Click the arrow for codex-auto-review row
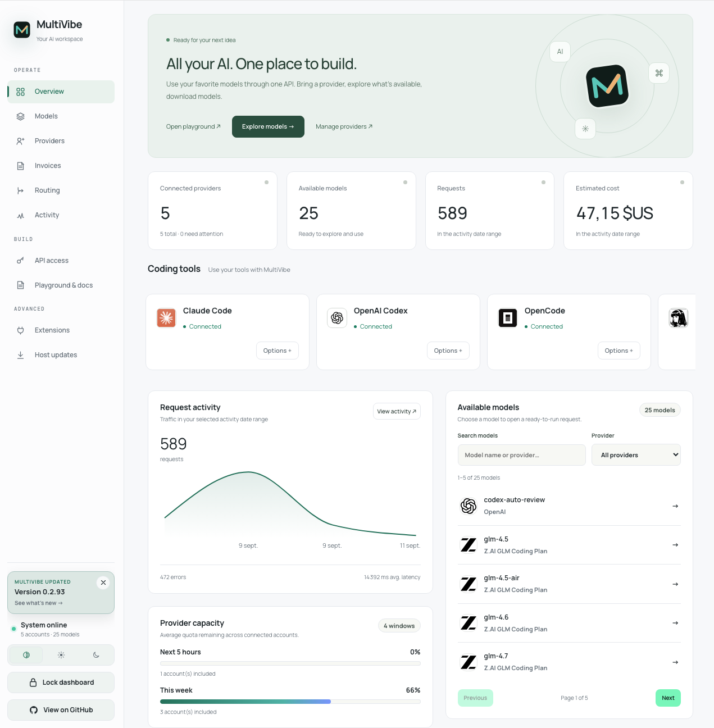Image resolution: width=714 pixels, height=728 pixels. point(675,506)
